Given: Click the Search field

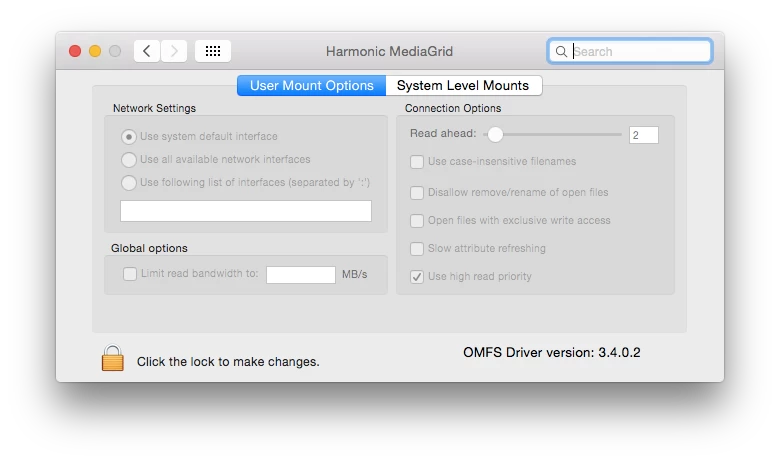Looking at the screenshot, I should pyautogui.click(x=630, y=51).
